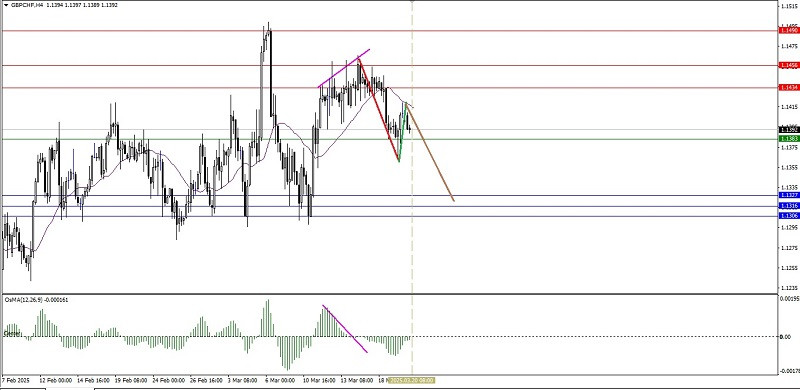The width and height of the screenshot is (800, 390).
Task: Click the 7 Feb 2025 time axis label
Action: [17, 380]
